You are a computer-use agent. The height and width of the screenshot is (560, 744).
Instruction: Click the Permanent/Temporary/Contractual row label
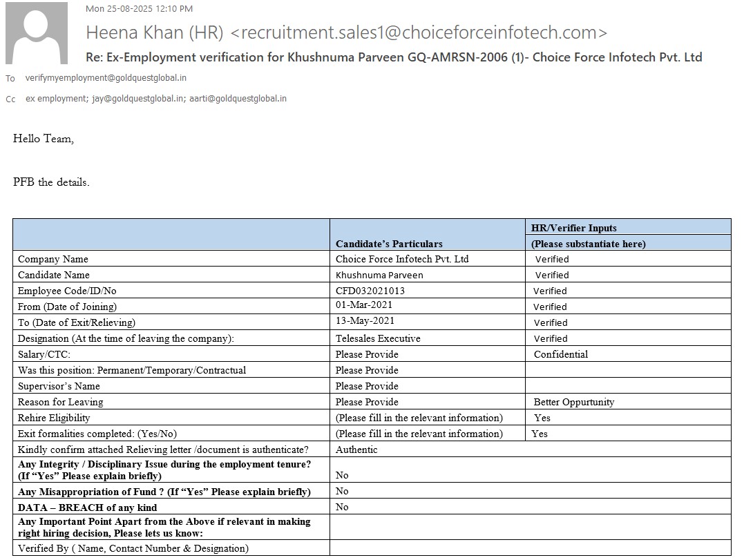tap(132, 370)
